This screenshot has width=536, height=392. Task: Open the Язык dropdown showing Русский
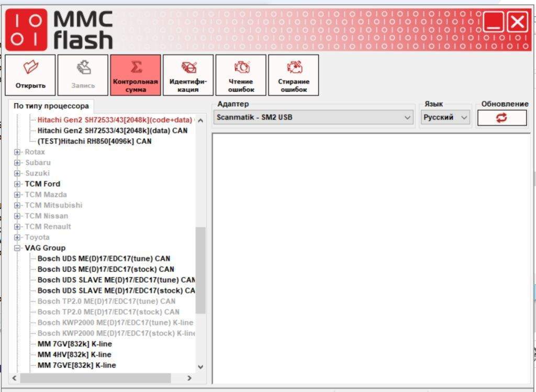click(445, 118)
